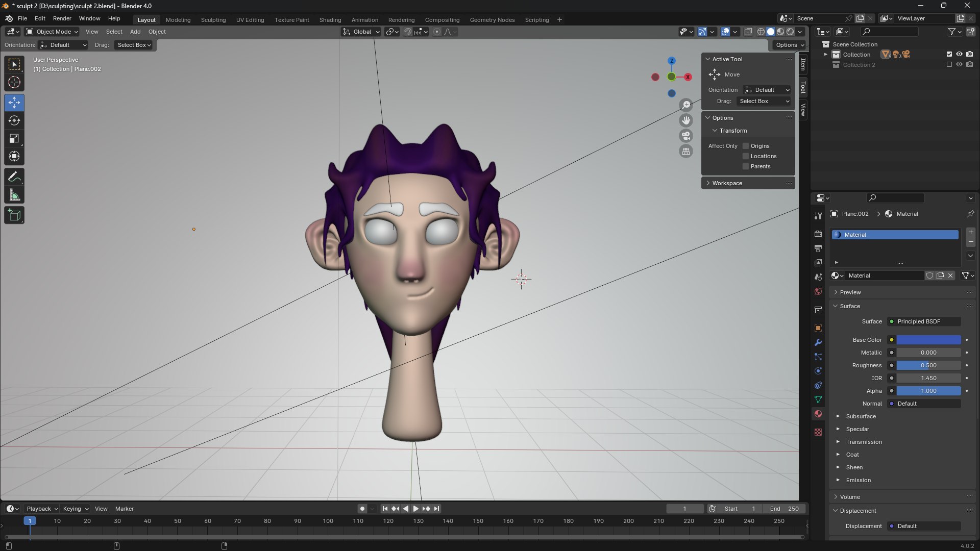The image size is (980, 551).
Task: Click the pan view hand icon
Action: pyautogui.click(x=686, y=120)
